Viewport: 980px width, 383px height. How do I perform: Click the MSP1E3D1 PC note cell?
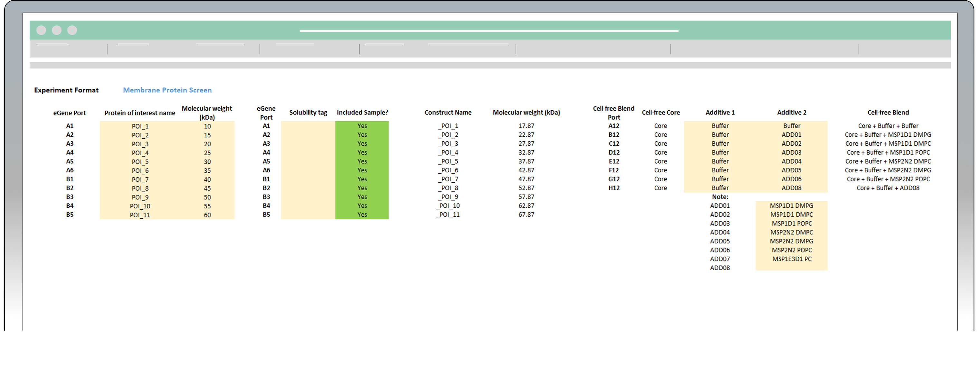coord(791,259)
